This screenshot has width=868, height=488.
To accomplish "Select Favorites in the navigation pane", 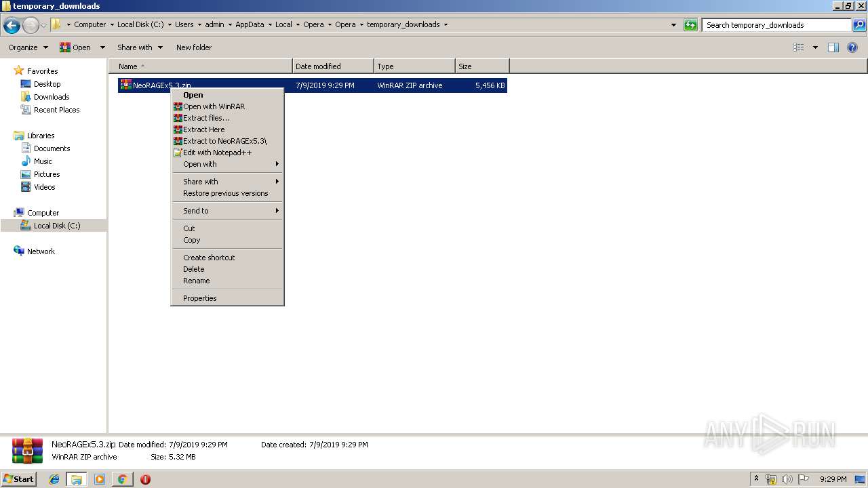I will click(42, 71).
